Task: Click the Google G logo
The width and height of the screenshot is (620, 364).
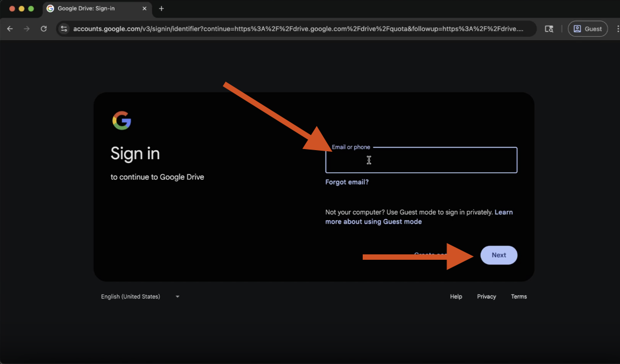Action: click(122, 120)
